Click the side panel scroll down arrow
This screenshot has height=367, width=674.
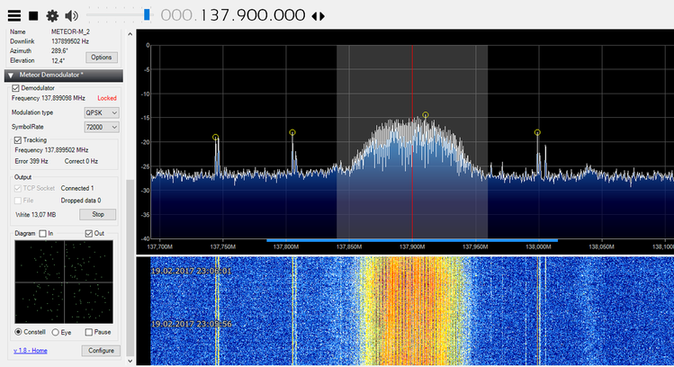pos(130,361)
